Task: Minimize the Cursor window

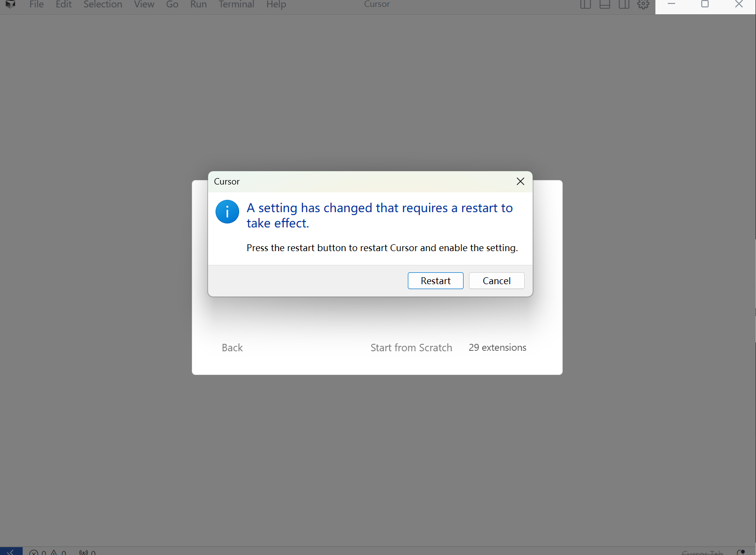Action: pyautogui.click(x=672, y=5)
